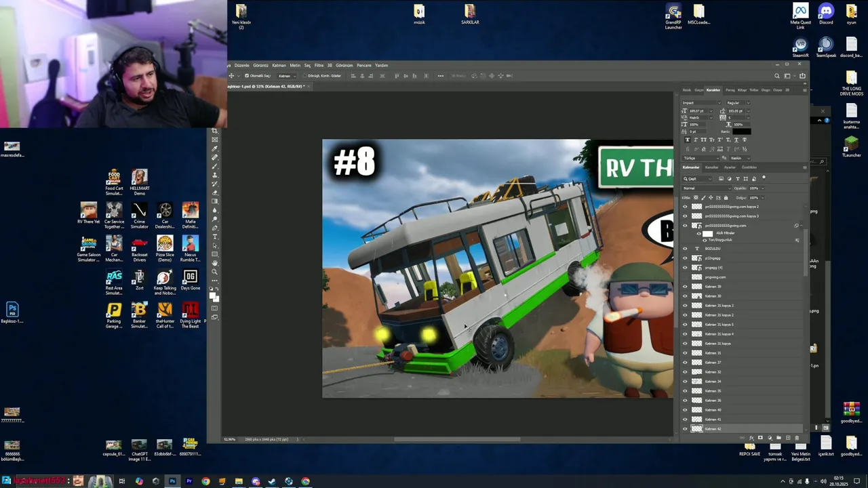Select the Hand tool

215,263
